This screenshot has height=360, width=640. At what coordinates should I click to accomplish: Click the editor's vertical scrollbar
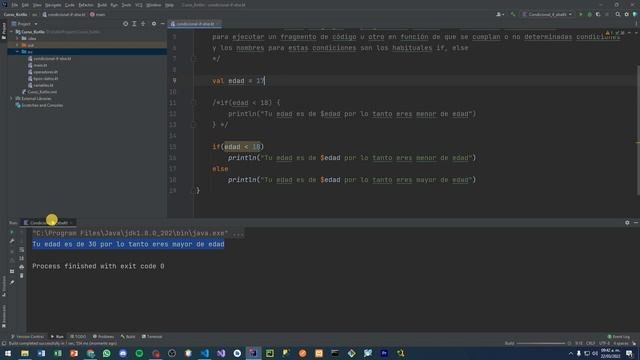(x=638, y=130)
